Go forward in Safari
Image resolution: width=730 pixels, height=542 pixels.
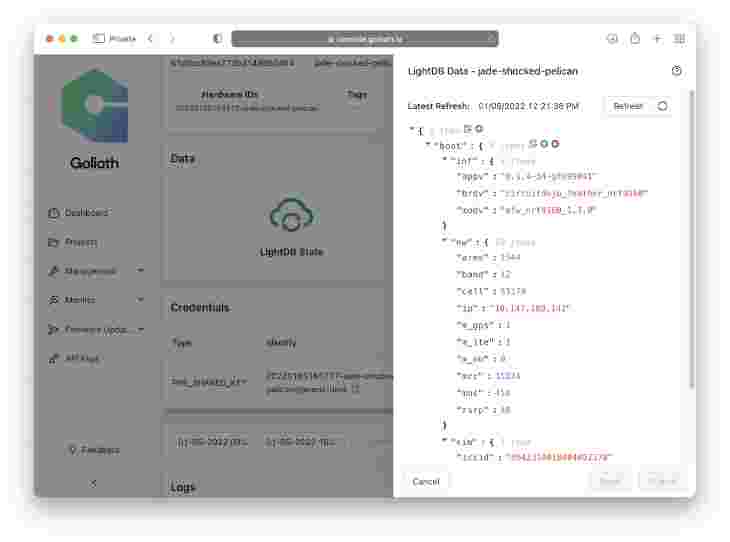(x=172, y=38)
